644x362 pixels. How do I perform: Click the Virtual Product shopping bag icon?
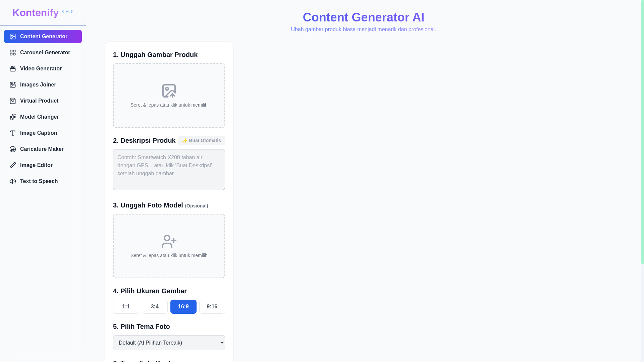[13, 101]
